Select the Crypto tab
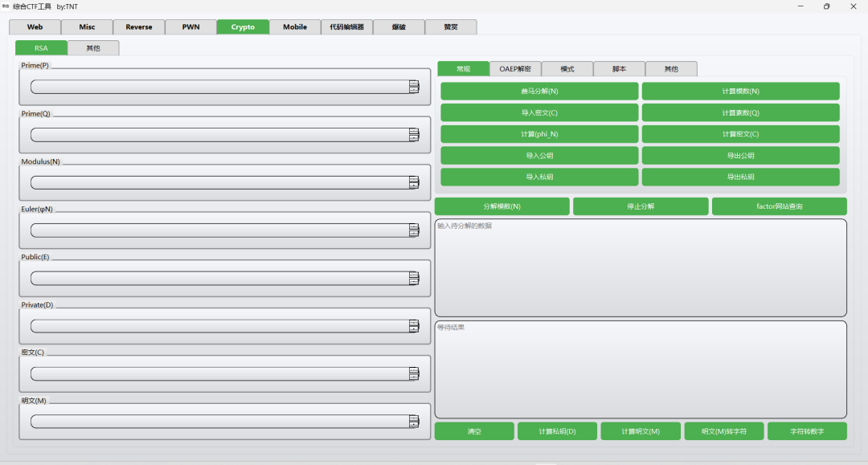Image resolution: width=868 pixels, height=465 pixels. tap(243, 27)
